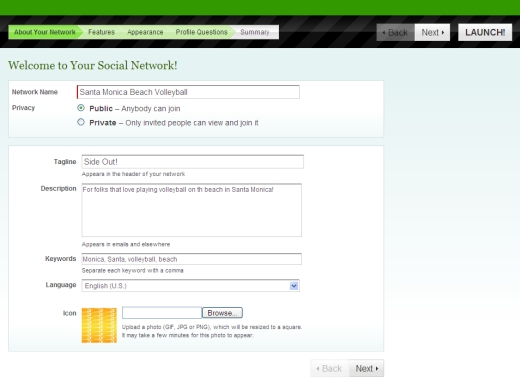Click the Browse... button
The image size is (520, 389).
(x=222, y=313)
